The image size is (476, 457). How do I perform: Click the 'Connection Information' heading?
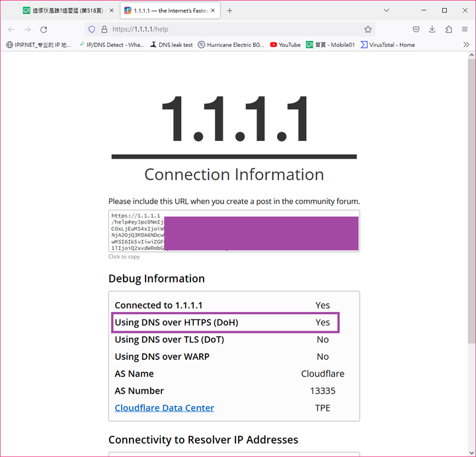click(234, 175)
